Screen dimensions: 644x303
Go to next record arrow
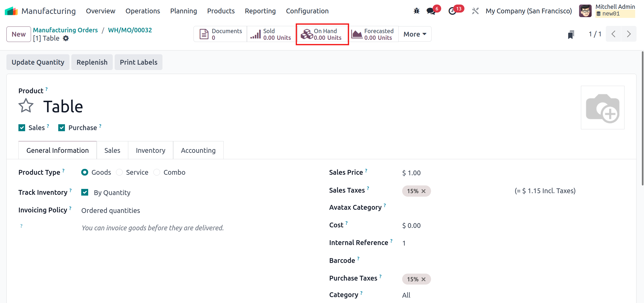(x=629, y=34)
